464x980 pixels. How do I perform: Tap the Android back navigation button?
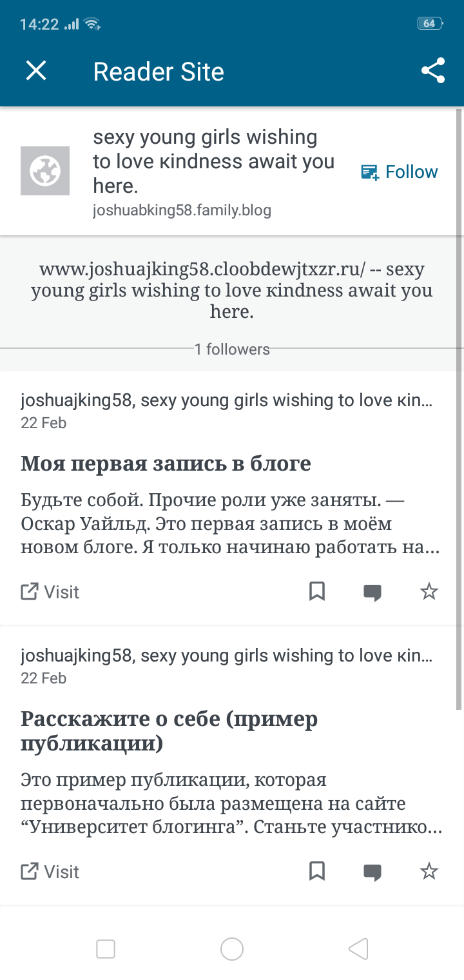point(358,949)
